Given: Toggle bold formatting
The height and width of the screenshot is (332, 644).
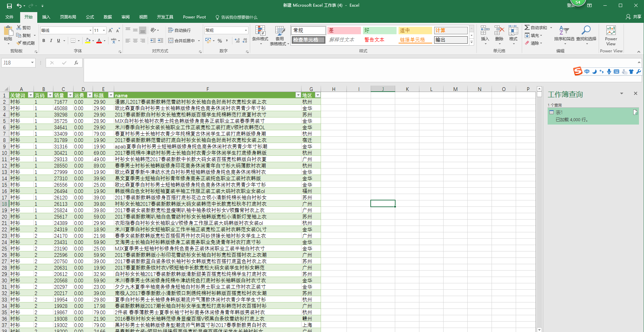Looking at the screenshot, I should 44,41.
